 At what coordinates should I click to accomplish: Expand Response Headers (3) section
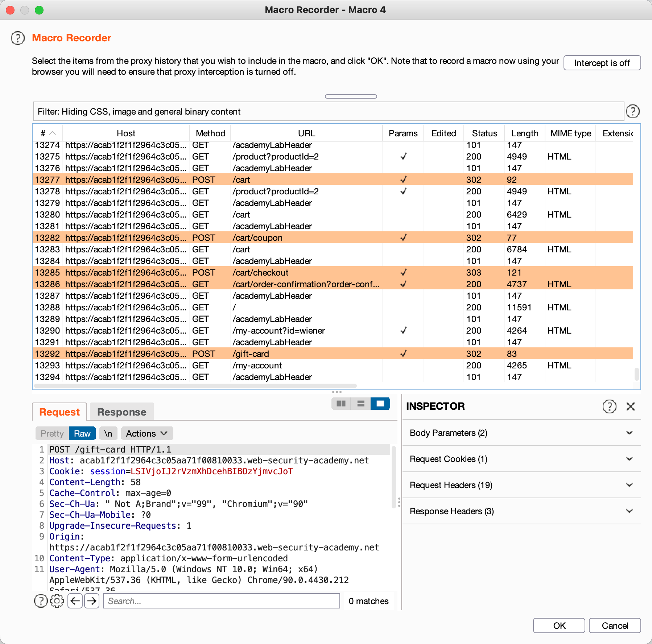pyautogui.click(x=521, y=511)
